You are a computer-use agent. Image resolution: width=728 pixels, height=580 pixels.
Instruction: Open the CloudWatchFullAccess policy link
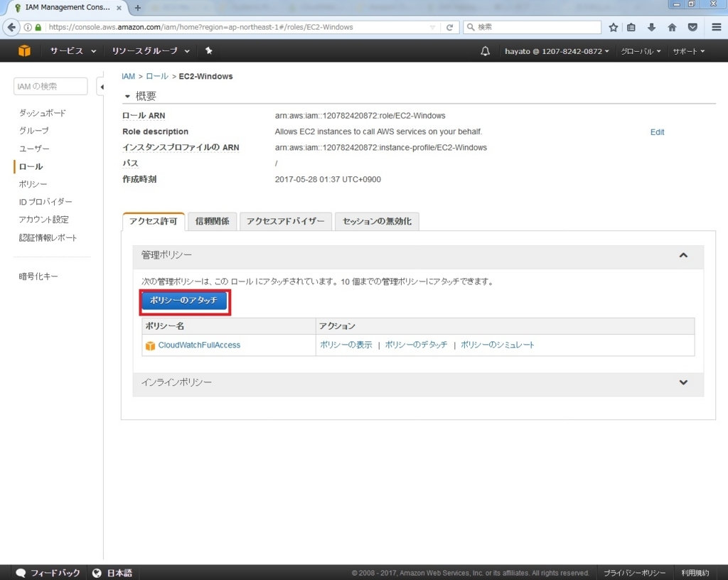[199, 345]
